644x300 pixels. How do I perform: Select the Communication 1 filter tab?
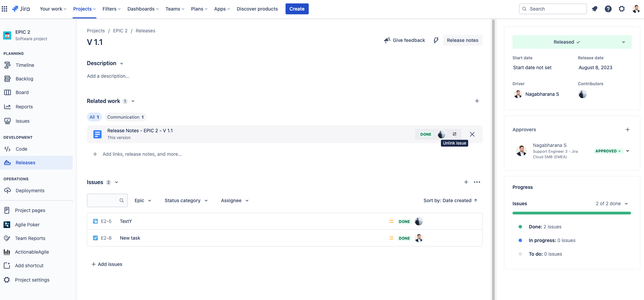click(x=125, y=117)
